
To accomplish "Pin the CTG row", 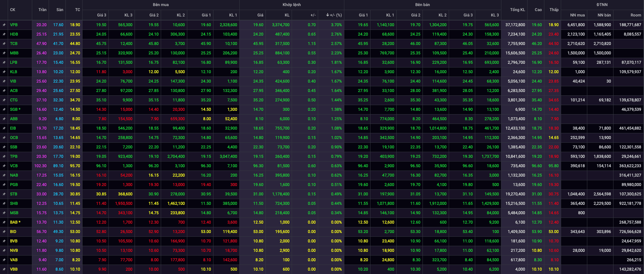I will pos(4,100).
